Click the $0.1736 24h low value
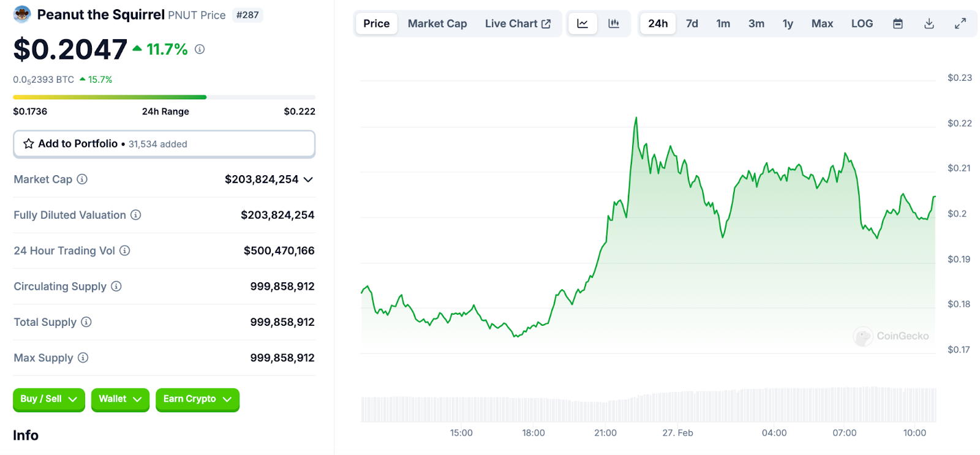Screen dimensions: 980x455 (x=30, y=111)
